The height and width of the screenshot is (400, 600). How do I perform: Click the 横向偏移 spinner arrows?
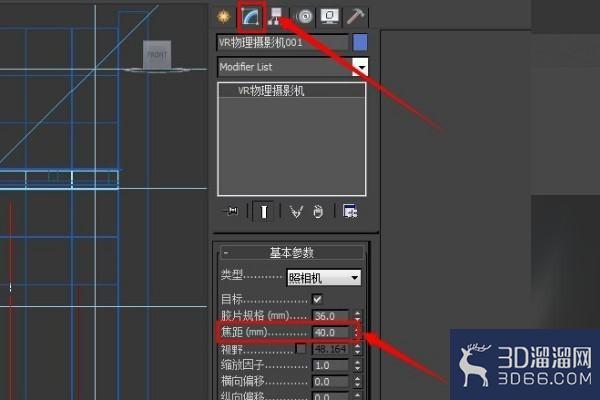click(x=357, y=382)
